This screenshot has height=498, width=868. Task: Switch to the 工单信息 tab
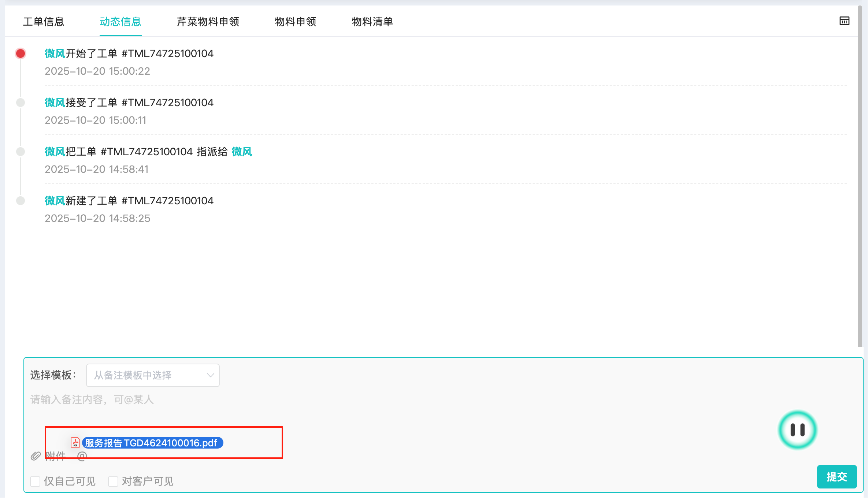tap(44, 22)
